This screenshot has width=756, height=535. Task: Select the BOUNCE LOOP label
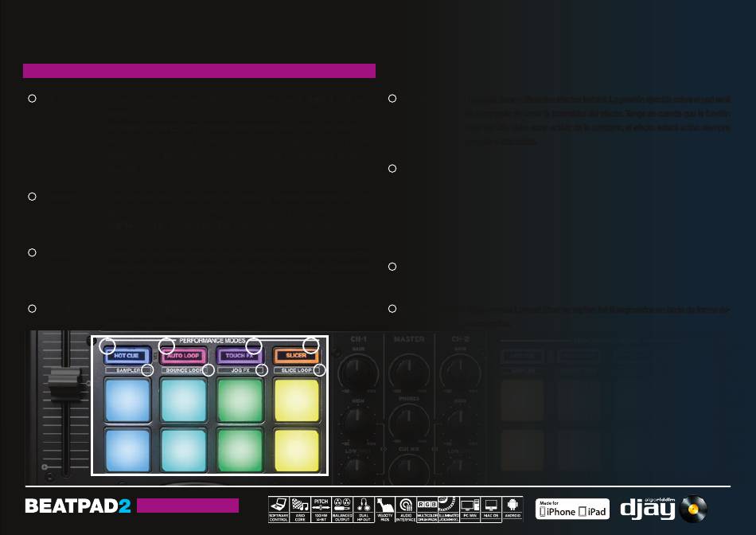184,370
